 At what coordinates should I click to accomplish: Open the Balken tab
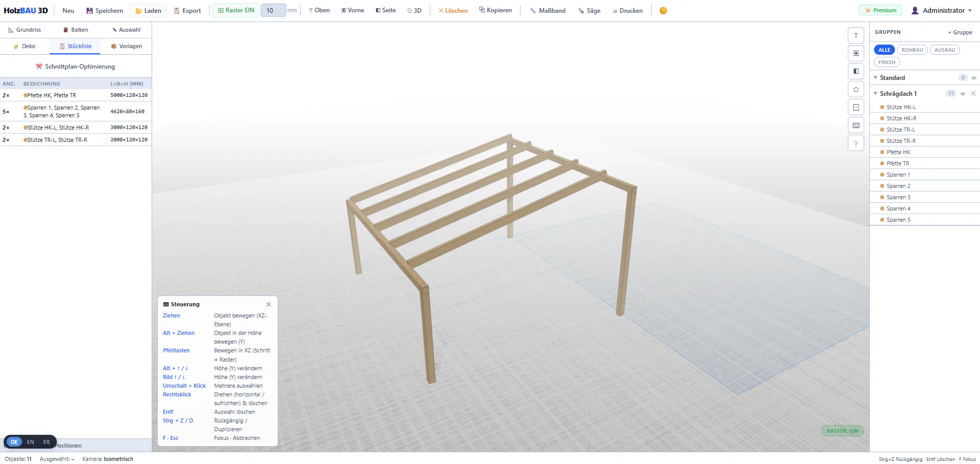(x=76, y=30)
